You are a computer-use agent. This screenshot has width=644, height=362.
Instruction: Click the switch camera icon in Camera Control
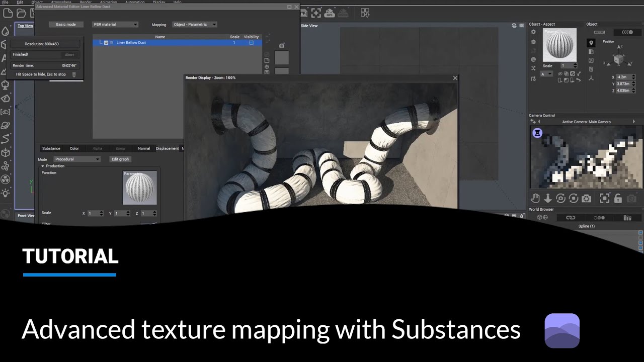tap(532, 122)
